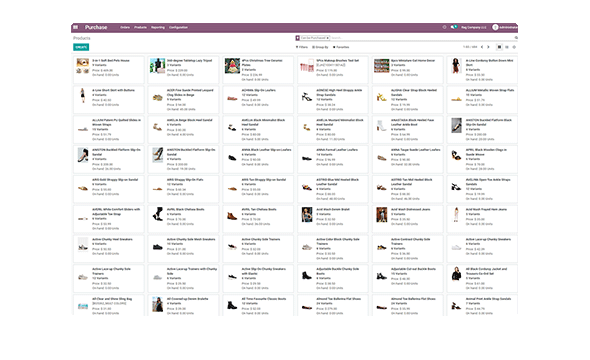Select 'All Time Favourite Classic Boots' title
Screen dimensions: 590x360
pos(264,299)
